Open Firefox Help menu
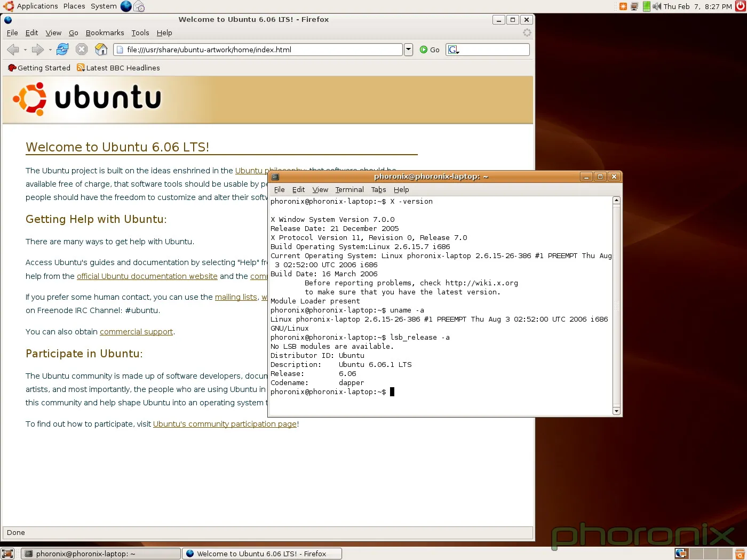 (x=164, y=33)
